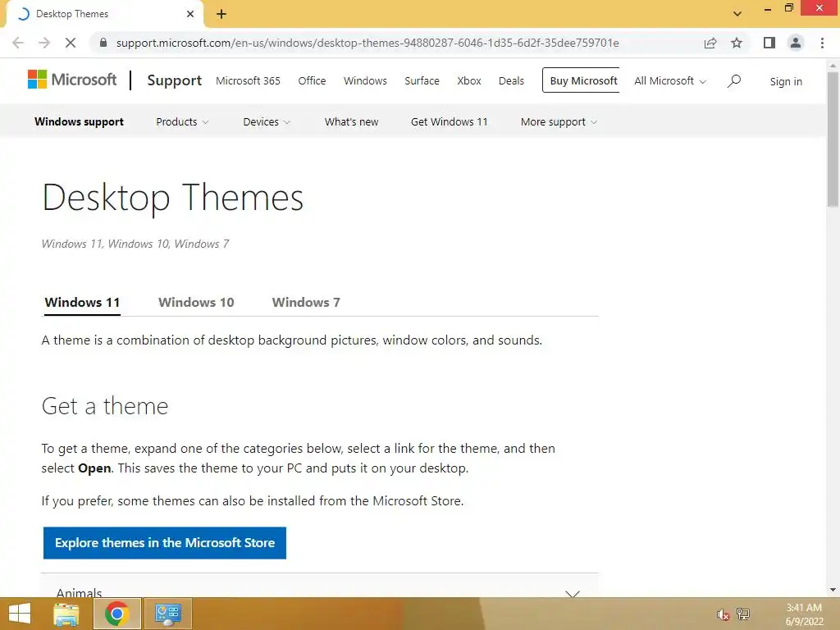Go back with the browser back arrow

click(18, 43)
